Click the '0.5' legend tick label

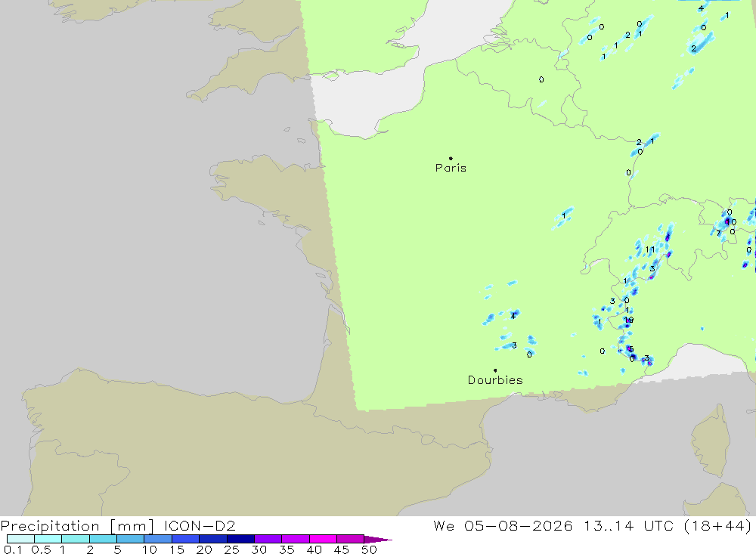pyautogui.click(x=41, y=549)
